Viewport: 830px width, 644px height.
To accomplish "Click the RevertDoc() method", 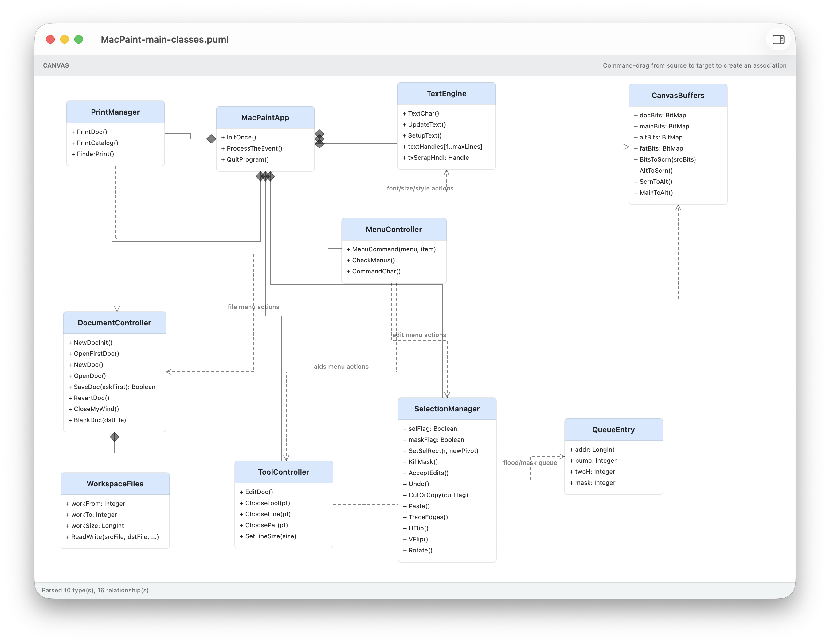I will [89, 398].
